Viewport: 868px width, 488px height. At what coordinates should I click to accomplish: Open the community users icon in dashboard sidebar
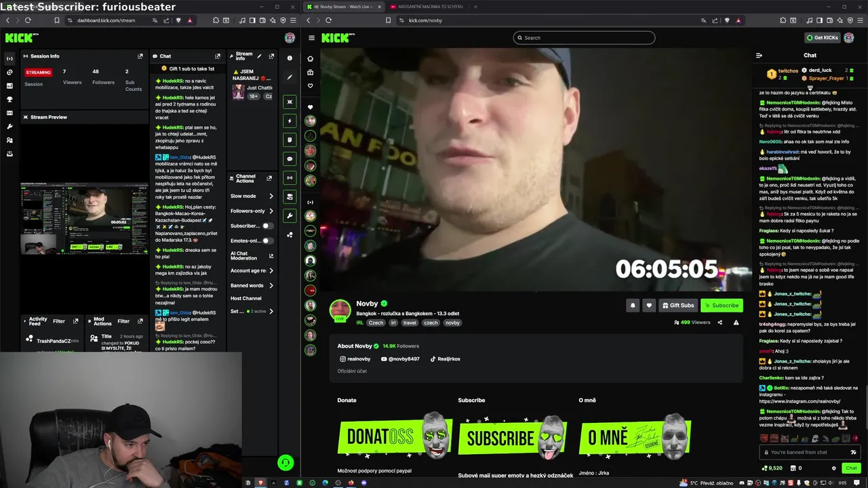(x=9, y=140)
